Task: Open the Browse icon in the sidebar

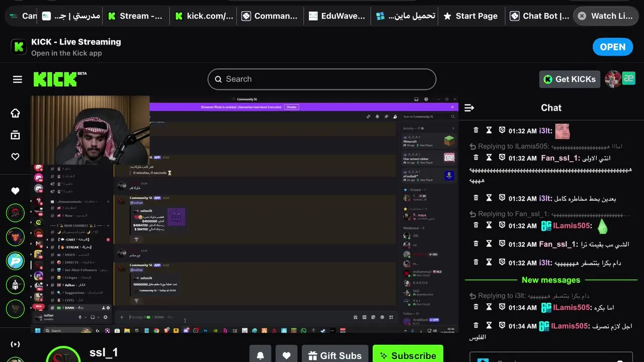Action: 16,135
